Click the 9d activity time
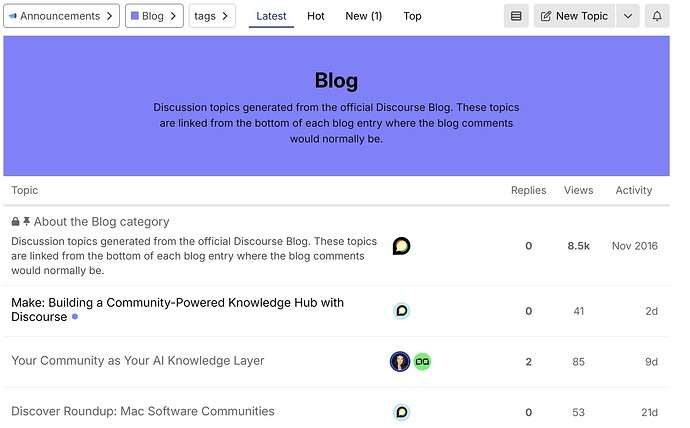The image size is (690, 428). 651,362
